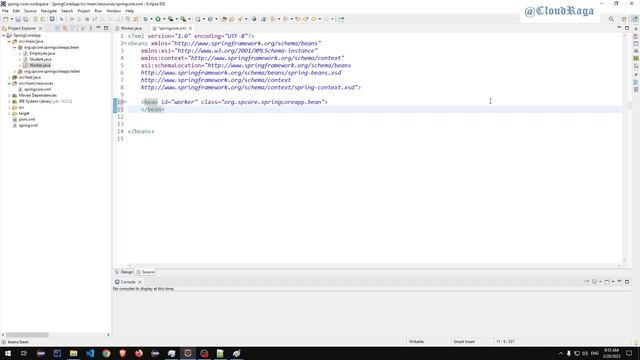Select Student.java in Project Explorer
The image size is (640, 360).
pyautogui.click(x=40, y=59)
